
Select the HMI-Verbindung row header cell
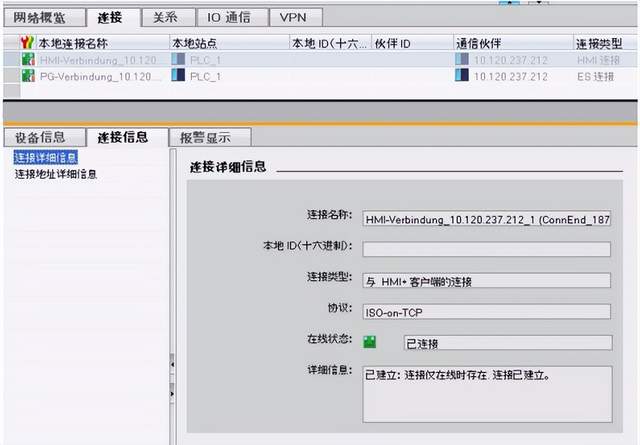[x=12, y=60]
